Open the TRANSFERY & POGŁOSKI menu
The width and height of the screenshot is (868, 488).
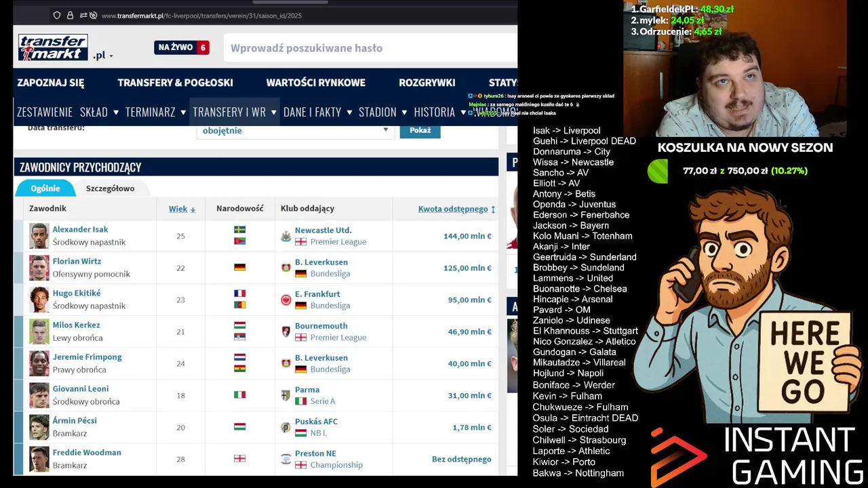tap(175, 83)
